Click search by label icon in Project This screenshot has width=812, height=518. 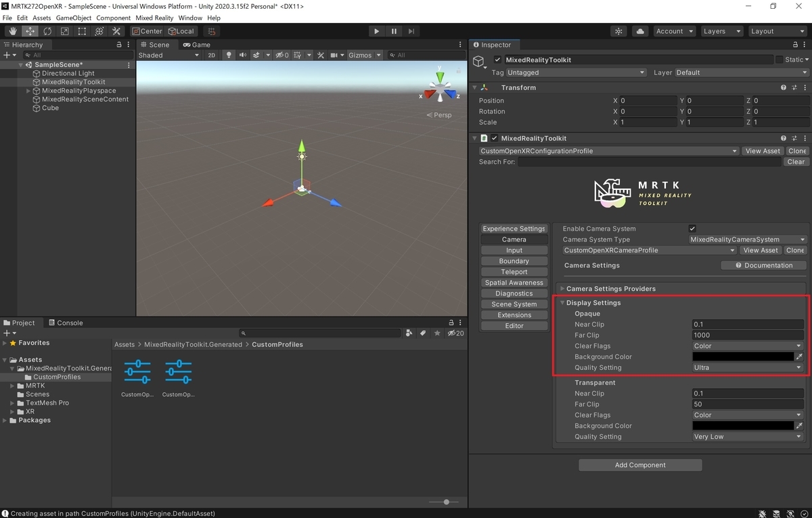point(423,333)
